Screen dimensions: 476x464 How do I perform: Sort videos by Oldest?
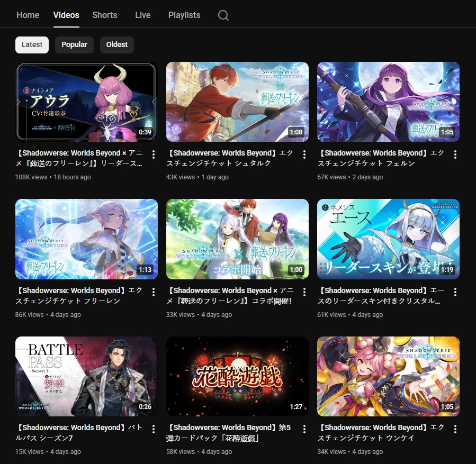tap(117, 45)
